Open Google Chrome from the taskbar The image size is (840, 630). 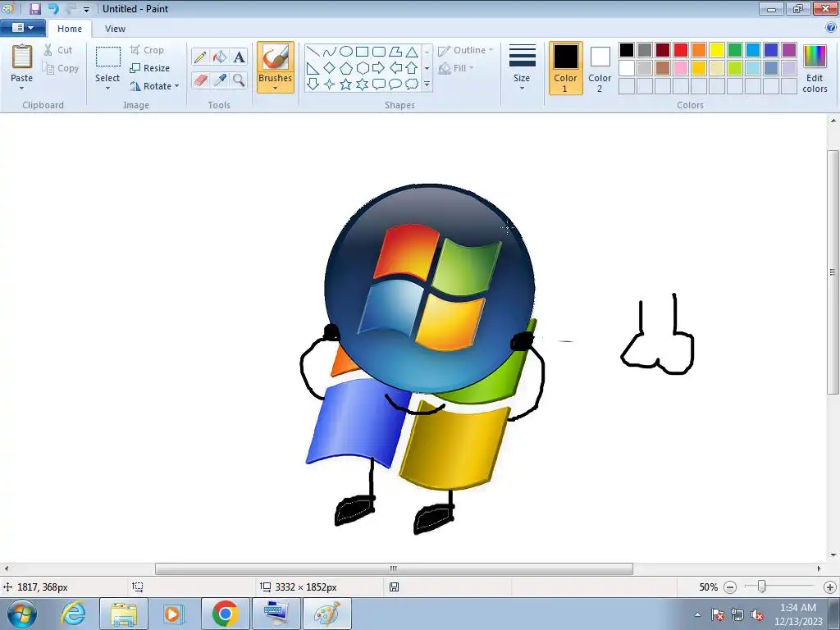coord(225,614)
